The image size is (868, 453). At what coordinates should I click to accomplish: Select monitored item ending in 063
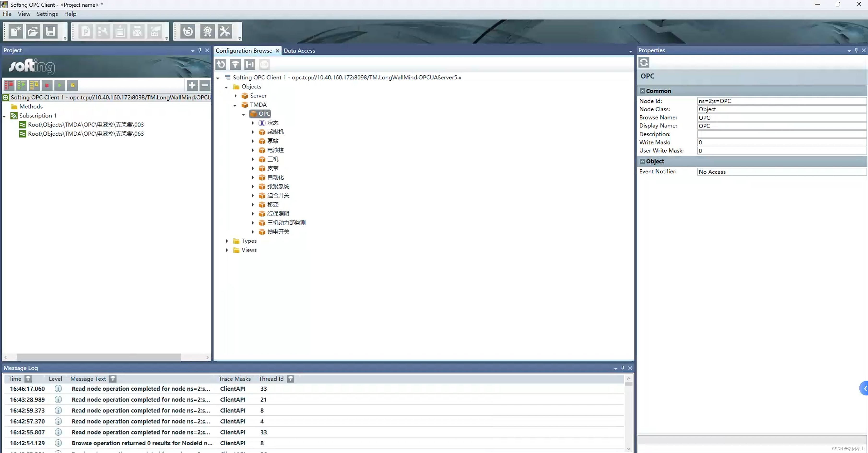coord(86,134)
